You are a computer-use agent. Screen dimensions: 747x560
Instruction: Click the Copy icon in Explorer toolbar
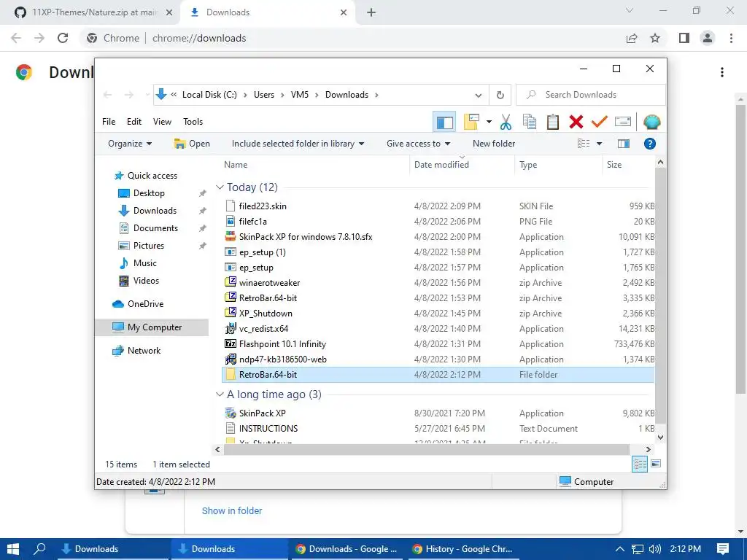(x=530, y=122)
